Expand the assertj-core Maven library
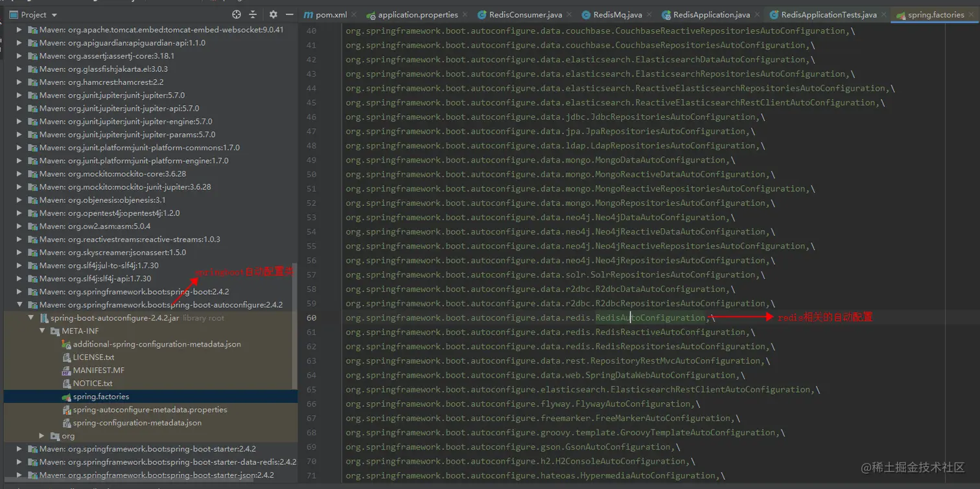The image size is (980, 489). [x=19, y=56]
